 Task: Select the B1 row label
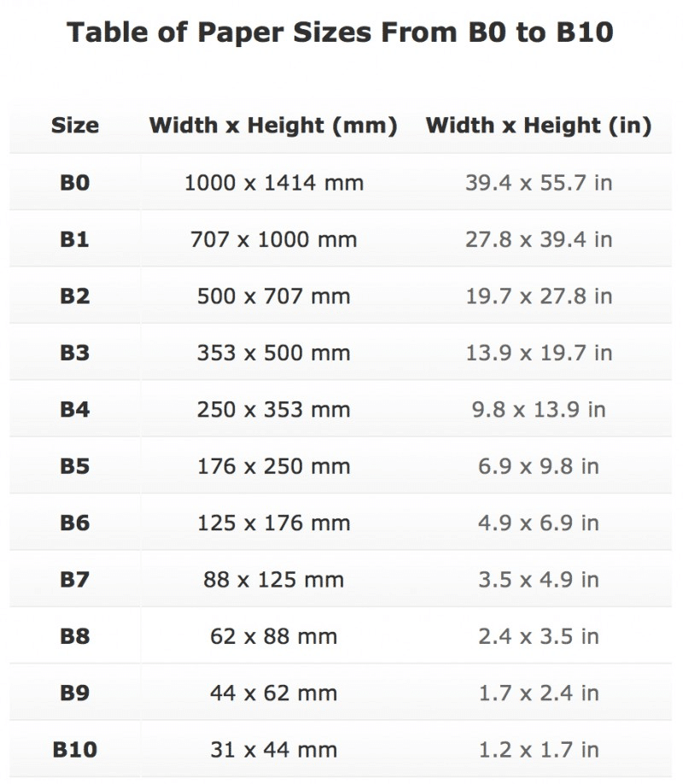click(75, 239)
